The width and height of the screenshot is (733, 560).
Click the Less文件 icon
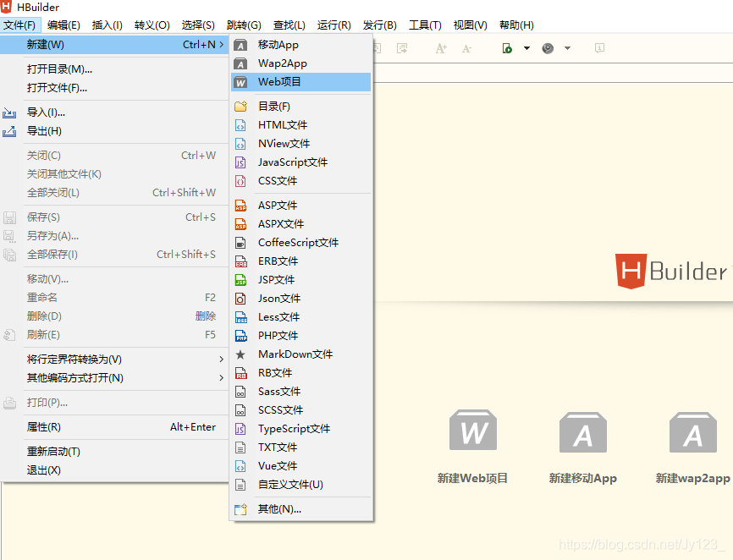[x=240, y=317]
